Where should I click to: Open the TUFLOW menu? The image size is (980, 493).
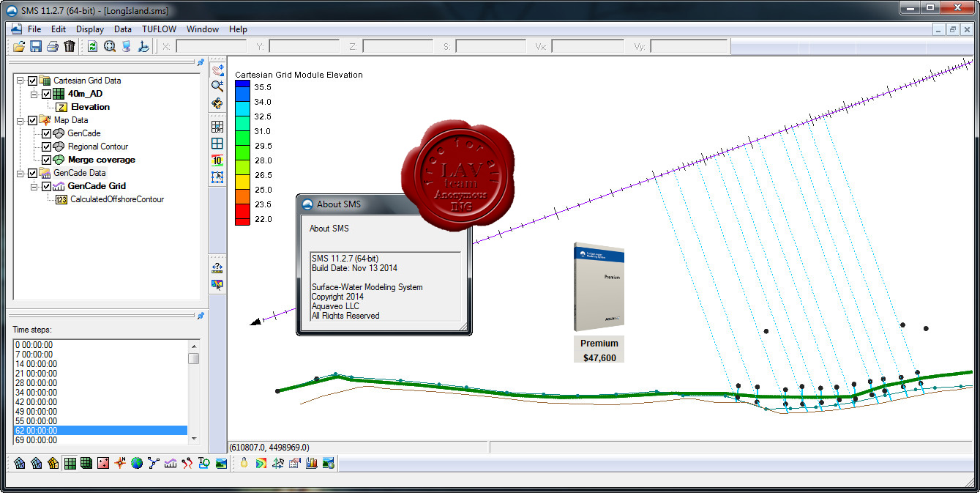pos(160,29)
